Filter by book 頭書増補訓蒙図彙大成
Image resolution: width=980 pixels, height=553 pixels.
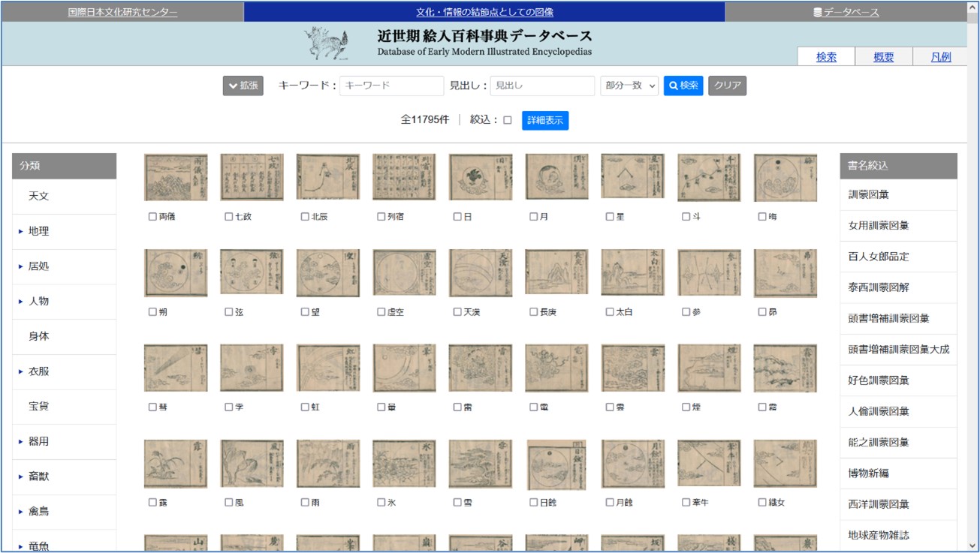tap(899, 350)
